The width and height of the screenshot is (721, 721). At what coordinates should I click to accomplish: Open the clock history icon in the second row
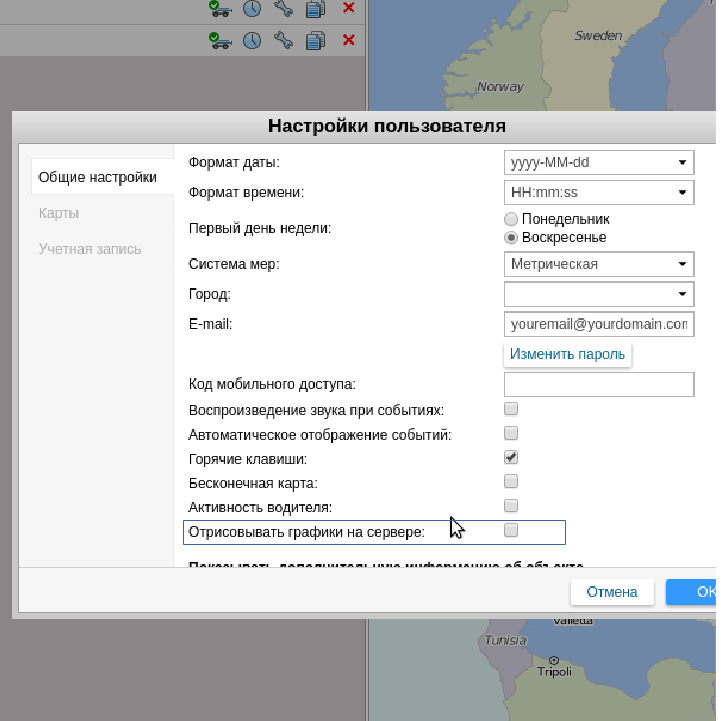pos(252,40)
